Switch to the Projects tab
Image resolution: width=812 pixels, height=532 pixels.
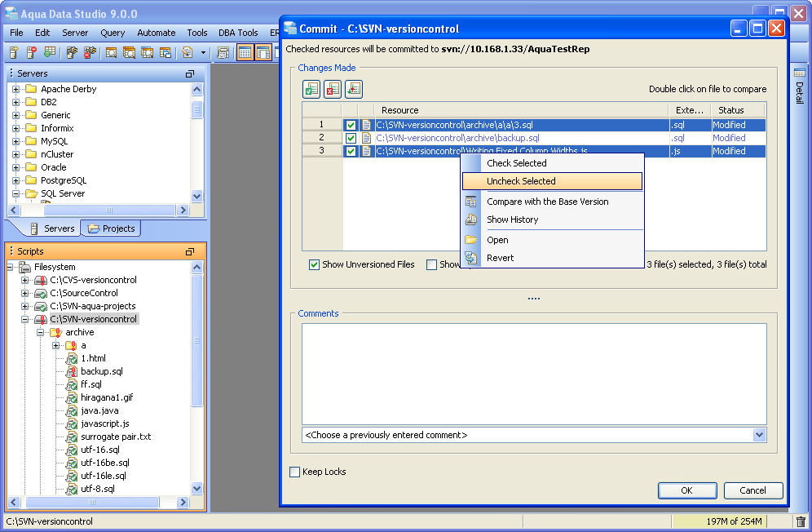[111, 228]
